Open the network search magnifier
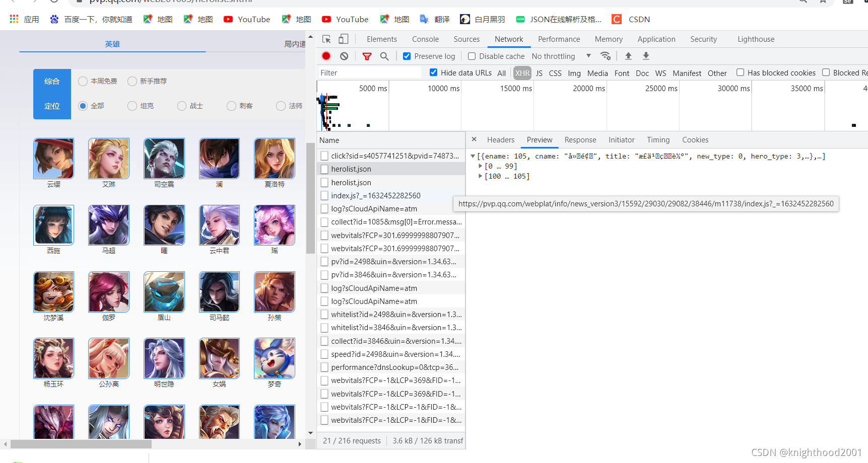The height and width of the screenshot is (463, 868). click(x=384, y=56)
